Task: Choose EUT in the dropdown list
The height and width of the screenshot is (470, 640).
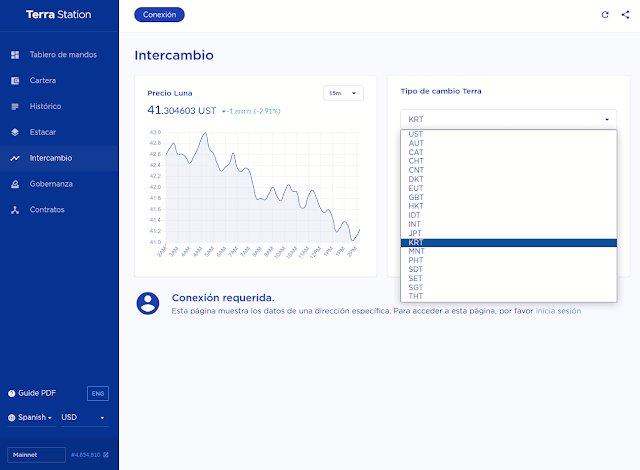Action: pyautogui.click(x=509, y=188)
